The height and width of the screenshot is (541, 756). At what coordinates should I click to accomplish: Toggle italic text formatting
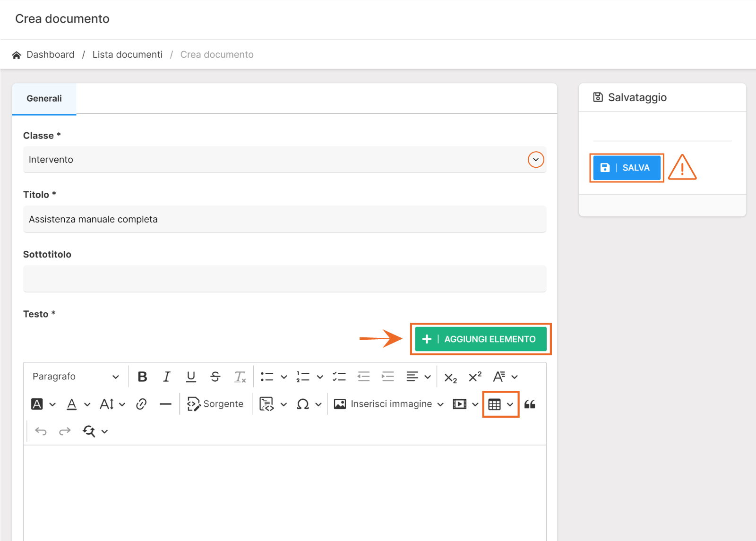coord(166,377)
